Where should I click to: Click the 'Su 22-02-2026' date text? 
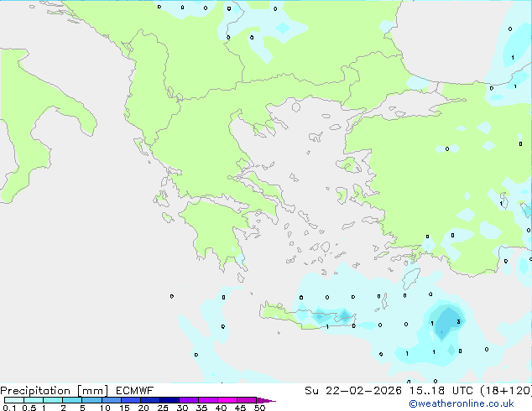(x=353, y=391)
